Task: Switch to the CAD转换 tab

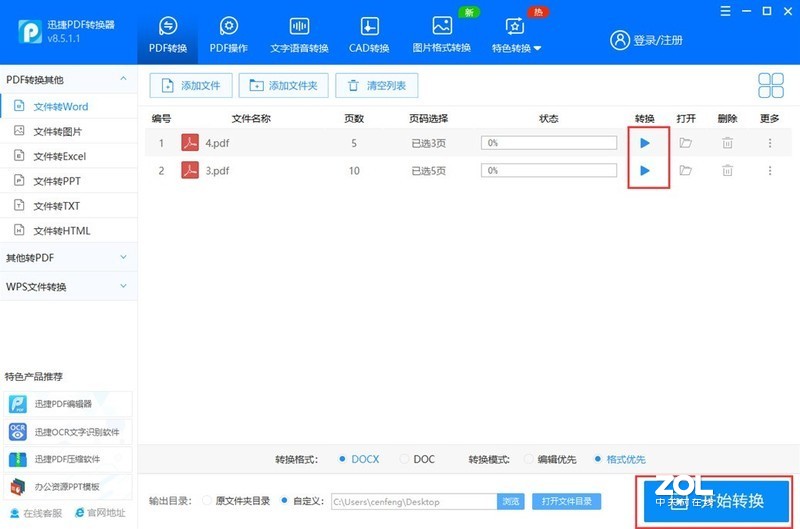Action: click(369, 35)
